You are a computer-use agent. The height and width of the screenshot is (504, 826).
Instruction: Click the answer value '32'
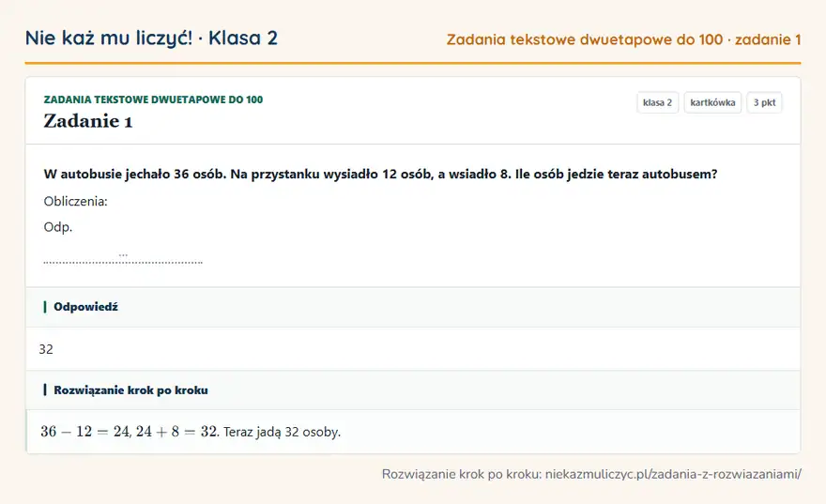(x=46, y=349)
